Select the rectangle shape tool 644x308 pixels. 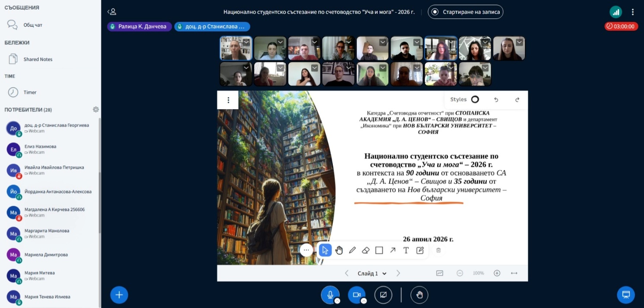pyautogui.click(x=379, y=250)
